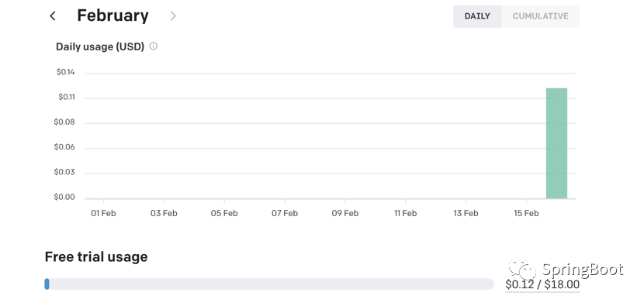This screenshot has width=644, height=299.
Task: Click the 09 Feb axis label
Action: pos(345,213)
